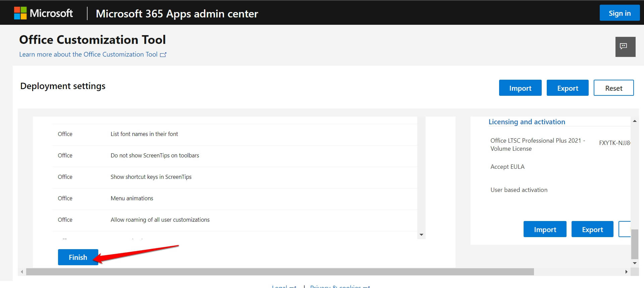The height and width of the screenshot is (288, 644).
Task: Click Import in the Licensing and activation panel
Action: (545, 229)
